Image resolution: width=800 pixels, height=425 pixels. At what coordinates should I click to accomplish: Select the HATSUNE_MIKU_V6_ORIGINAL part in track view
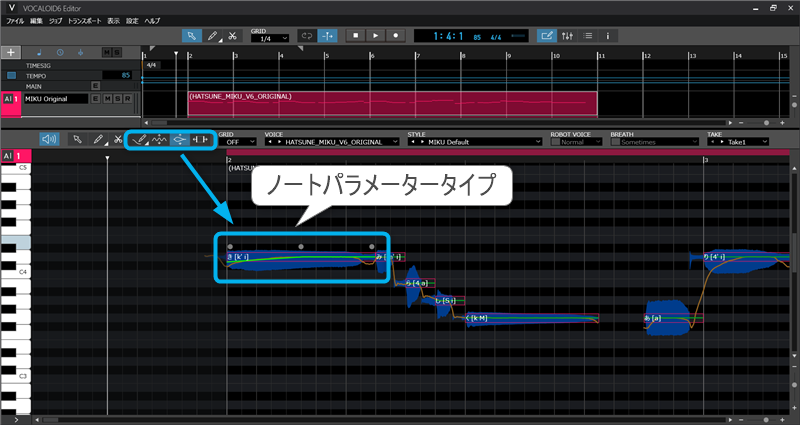[392, 104]
